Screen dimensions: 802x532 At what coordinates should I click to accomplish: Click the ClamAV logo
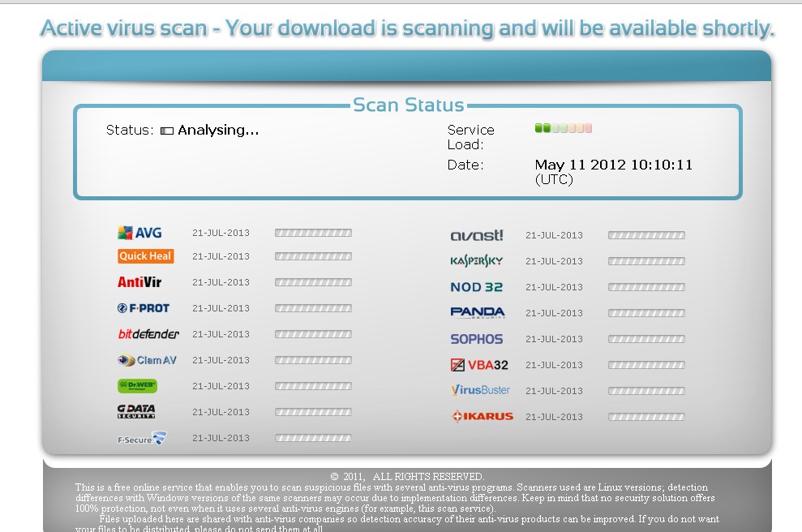148,360
